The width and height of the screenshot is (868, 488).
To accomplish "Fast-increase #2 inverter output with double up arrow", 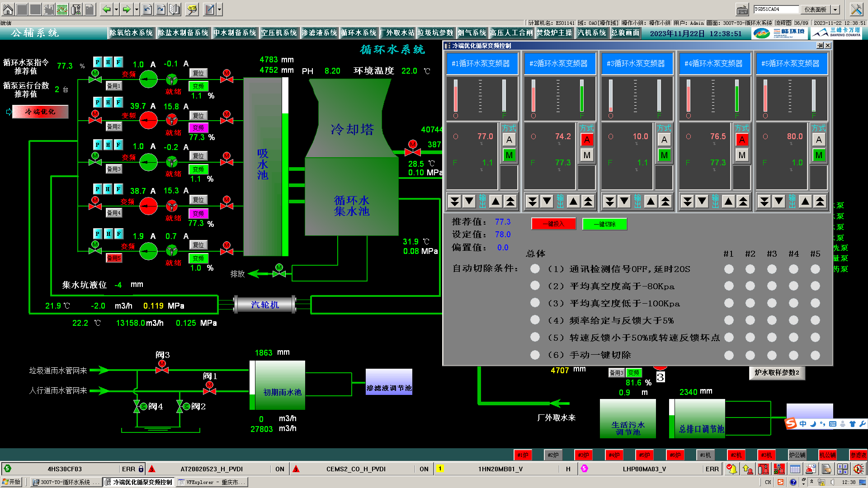I will 588,201.
